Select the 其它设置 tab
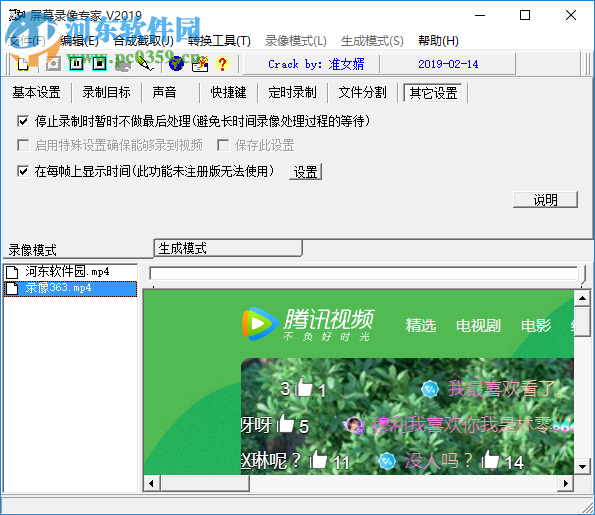The height and width of the screenshot is (515, 595). (433, 93)
